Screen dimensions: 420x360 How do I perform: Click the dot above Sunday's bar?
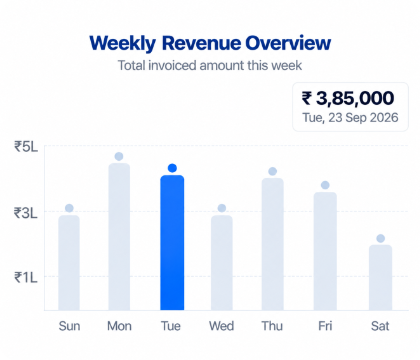pyautogui.click(x=69, y=208)
